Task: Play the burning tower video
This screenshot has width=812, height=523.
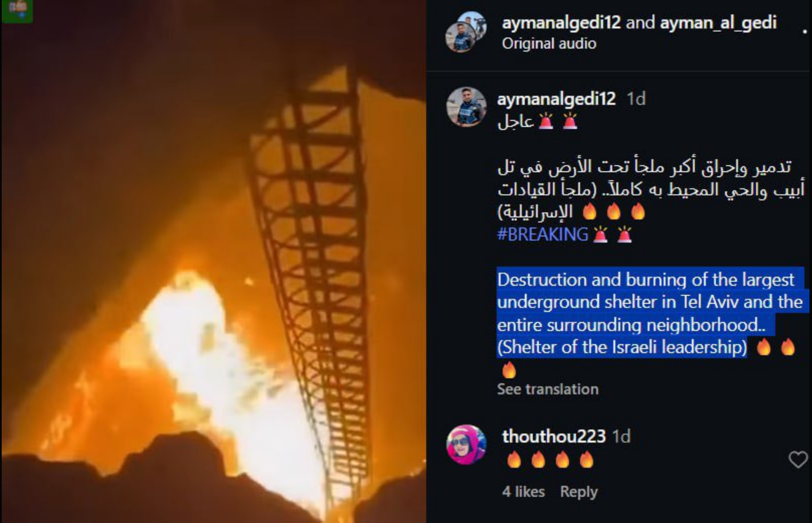Action: pyautogui.click(x=214, y=262)
